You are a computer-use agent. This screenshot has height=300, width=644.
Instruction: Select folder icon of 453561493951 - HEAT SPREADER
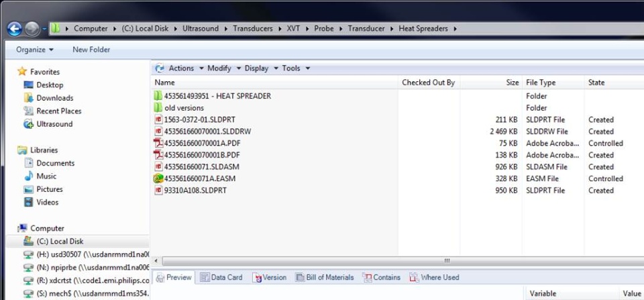[x=158, y=96]
